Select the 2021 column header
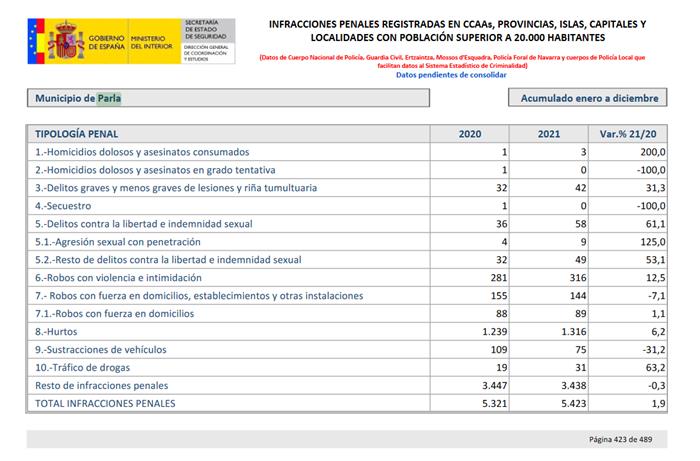The image size is (700, 461). point(550,133)
